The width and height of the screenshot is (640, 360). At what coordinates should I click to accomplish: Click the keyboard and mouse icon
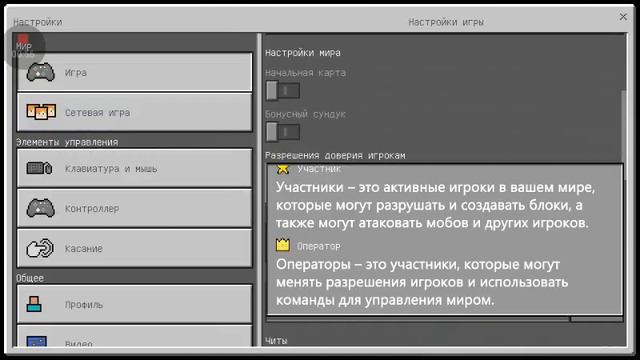(x=39, y=168)
